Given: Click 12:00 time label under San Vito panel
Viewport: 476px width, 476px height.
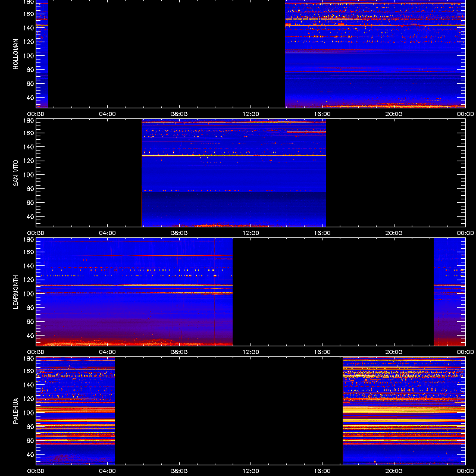Looking at the screenshot, I should (x=250, y=233).
